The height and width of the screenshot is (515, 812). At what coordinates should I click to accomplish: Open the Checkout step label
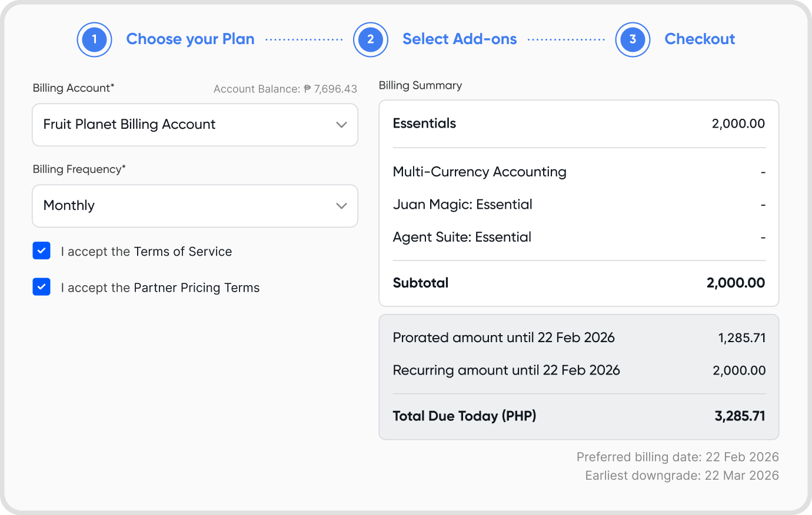700,39
